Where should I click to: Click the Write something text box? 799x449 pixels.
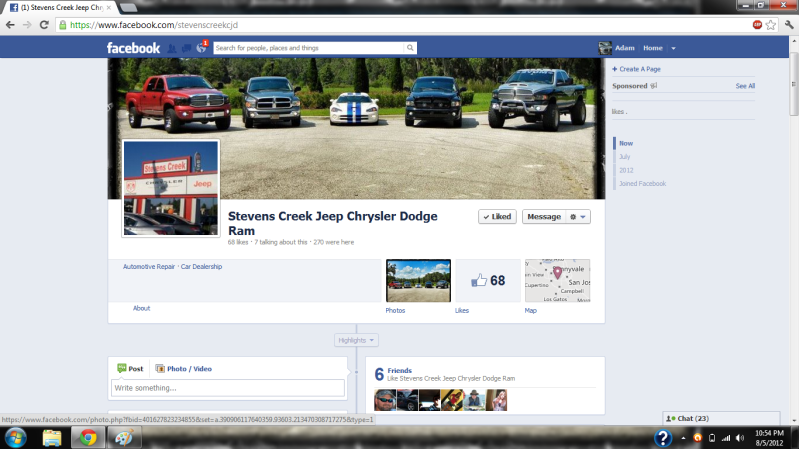pyautogui.click(x=228, y=388)
